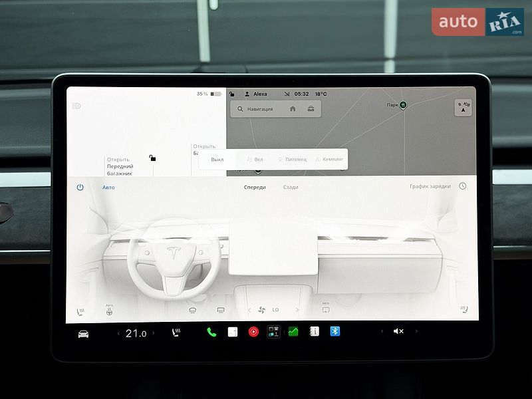Screen dimensions: 532x399
Task: Click the Навигация search field
Action: pos(275,109)
